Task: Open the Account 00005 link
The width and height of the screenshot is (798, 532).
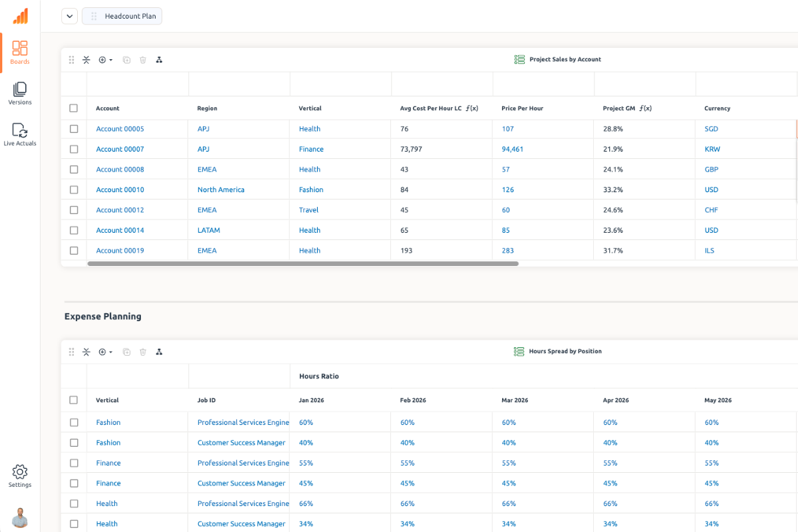Action: click(120, 129)
